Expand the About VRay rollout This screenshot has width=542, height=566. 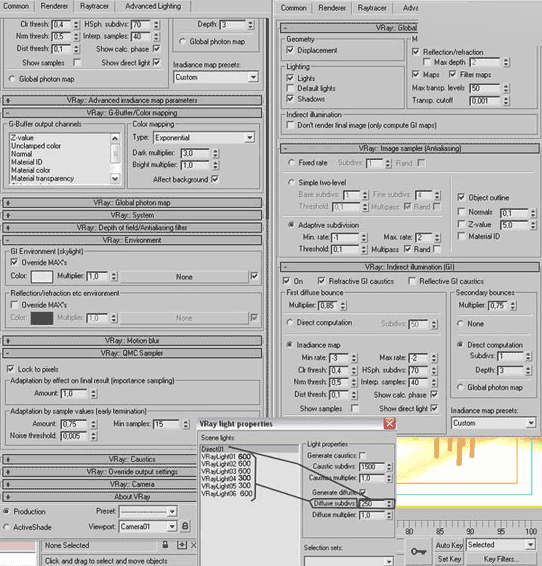point(100,497)
